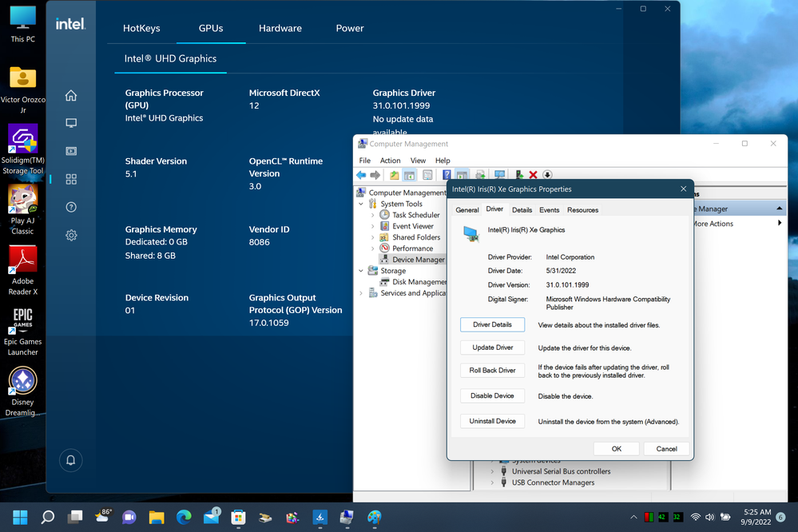The image size is (798, 532).
Task: Open Action menu in Computer Management
Action: (x=391, y=161)
